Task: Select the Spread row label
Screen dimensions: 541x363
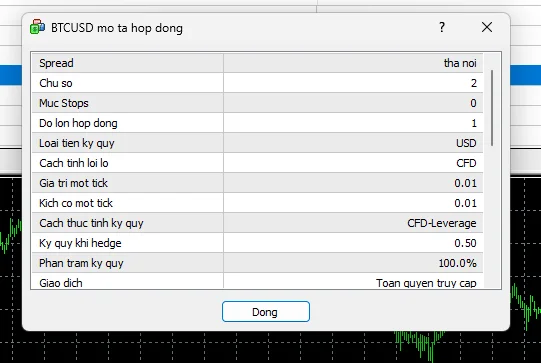Action: [x=56, y=63]
